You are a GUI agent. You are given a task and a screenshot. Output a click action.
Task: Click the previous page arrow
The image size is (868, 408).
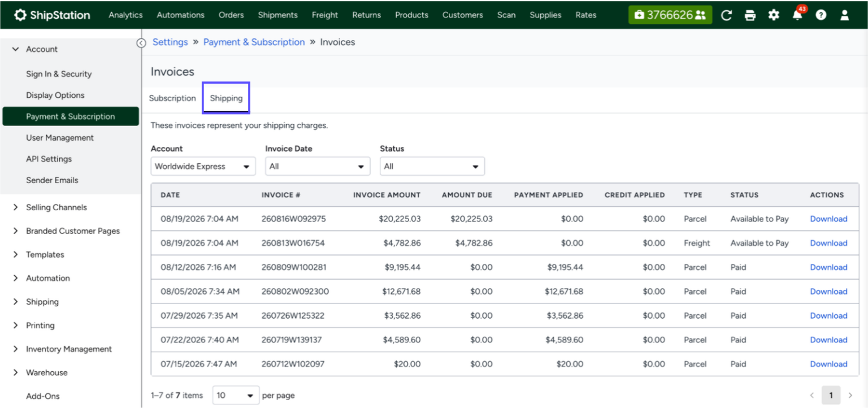(x=812, y=395)
